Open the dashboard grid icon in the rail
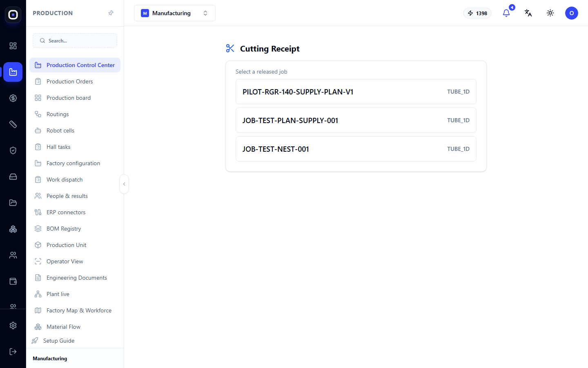This screenshot has width=588, height=368. (13, 46)
